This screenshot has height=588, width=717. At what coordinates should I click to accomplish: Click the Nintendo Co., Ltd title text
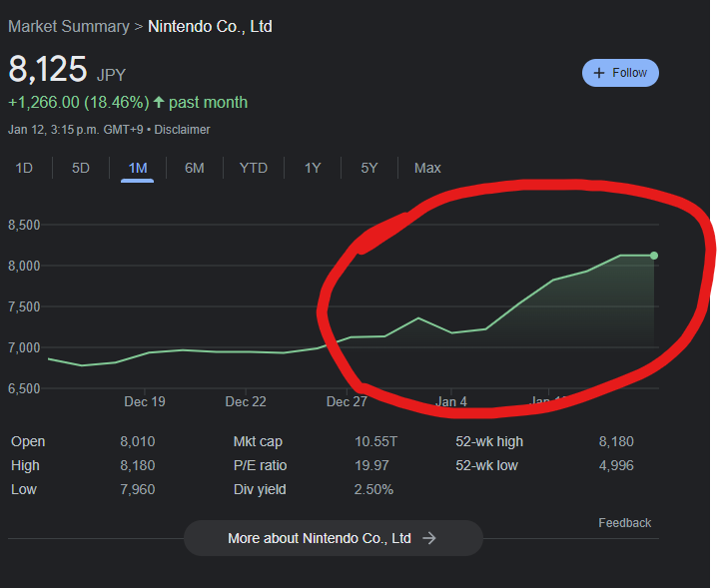click(210, 27)
